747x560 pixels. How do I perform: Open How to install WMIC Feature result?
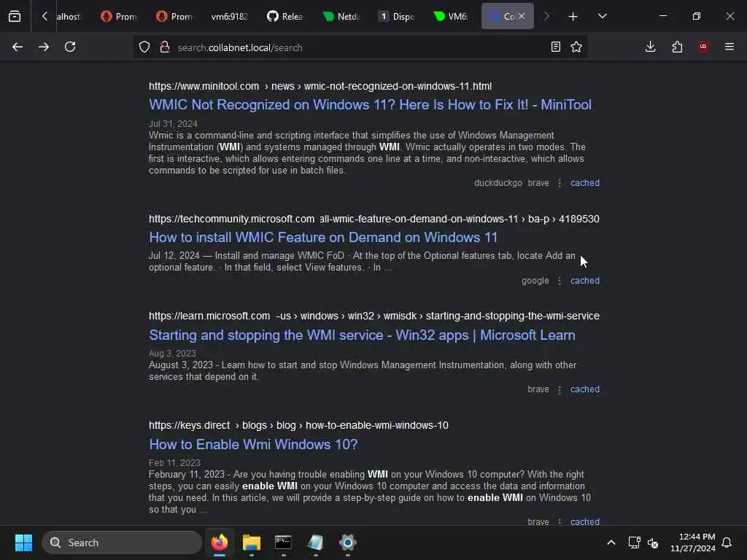(323, 237)
